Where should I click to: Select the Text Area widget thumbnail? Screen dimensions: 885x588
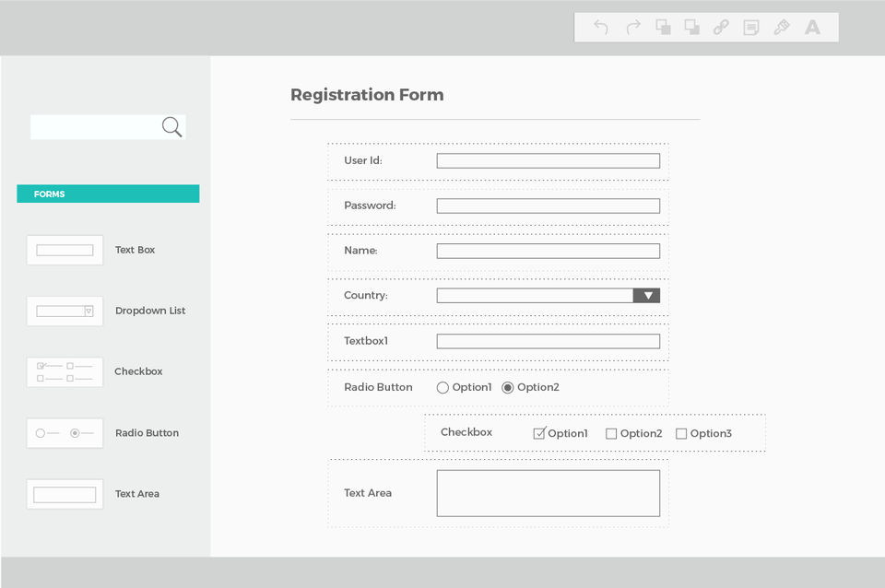click(x=65, y=494)
